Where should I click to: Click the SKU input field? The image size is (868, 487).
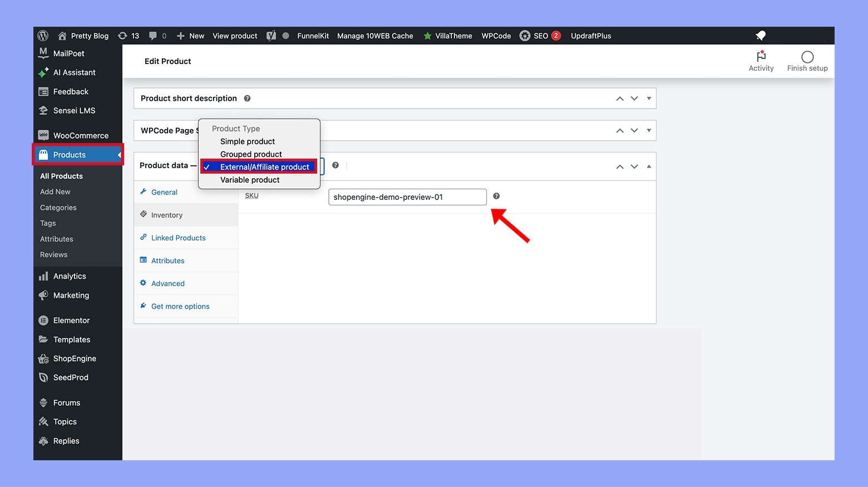coord(407,196)
